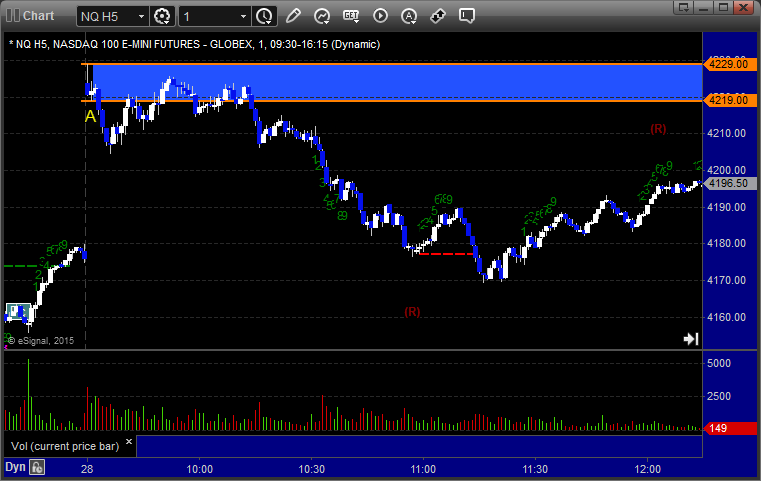Expand the interval dropdown showing 1
This screenshot has height=481, width=761.
243,17
